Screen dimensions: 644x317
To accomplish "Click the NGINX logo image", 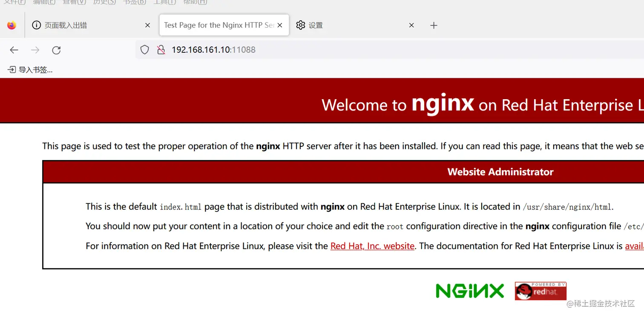I will [x=470, y=291].
